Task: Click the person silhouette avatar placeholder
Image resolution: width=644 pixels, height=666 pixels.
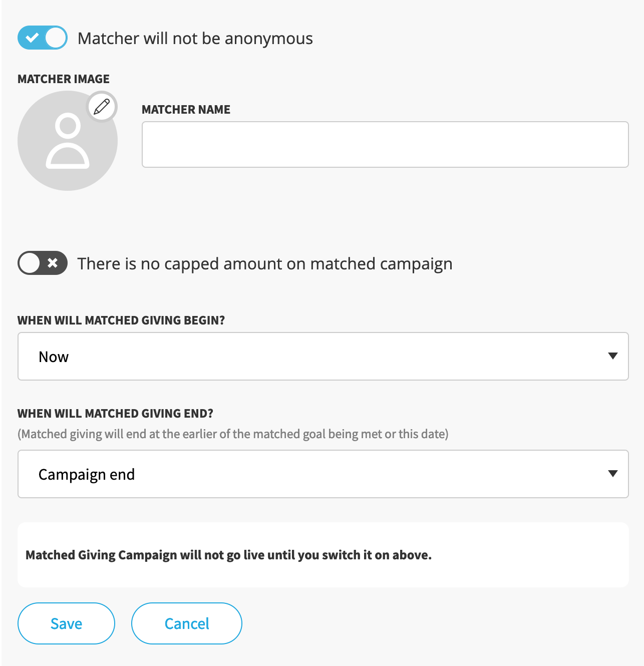Action: (x=68, y=141)
